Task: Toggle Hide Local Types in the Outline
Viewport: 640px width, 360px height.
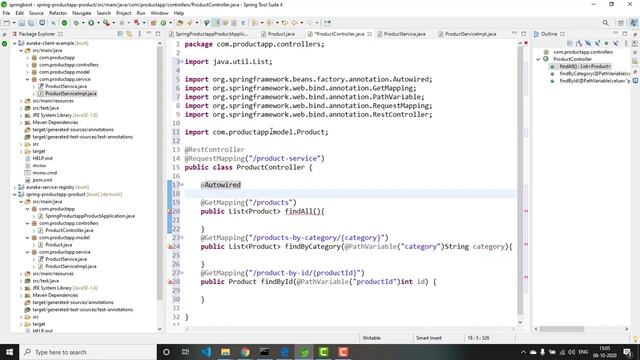Action: point(616,43)
